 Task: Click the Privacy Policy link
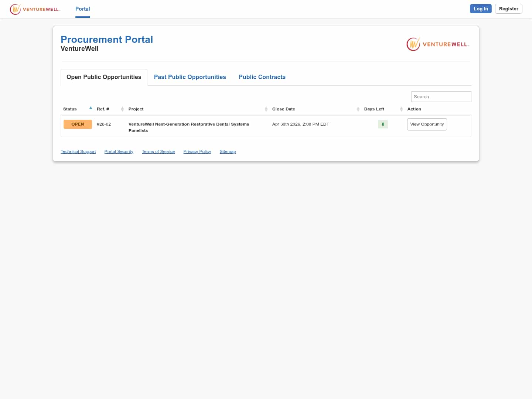(197, 151)
